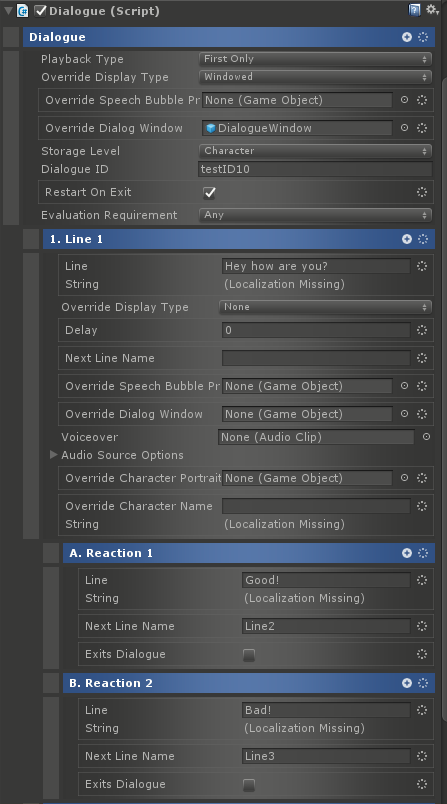Enable Exits Dialogue for Reaction 1

249,655
